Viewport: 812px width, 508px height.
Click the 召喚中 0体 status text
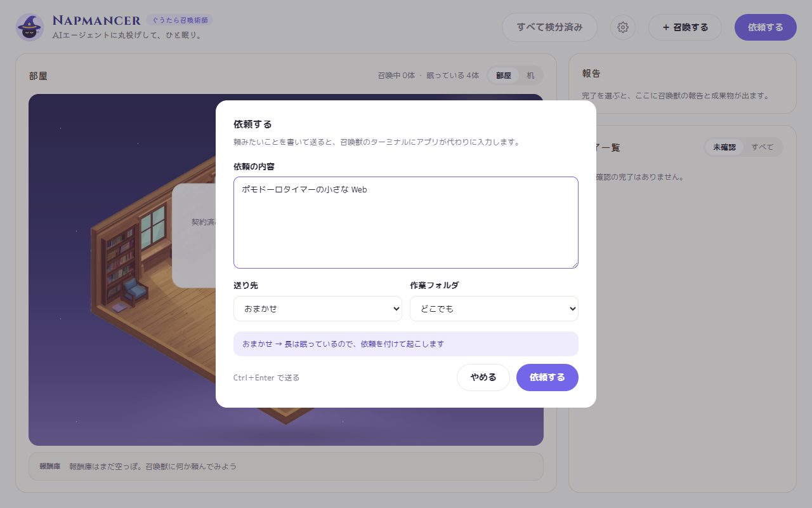pos(396,76)
